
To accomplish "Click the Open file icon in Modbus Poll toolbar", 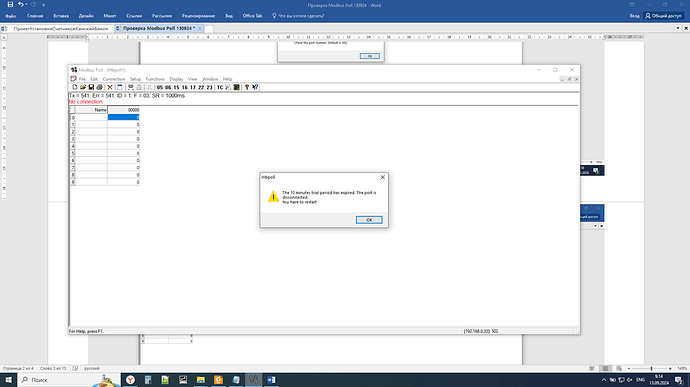I will (83, 87).
